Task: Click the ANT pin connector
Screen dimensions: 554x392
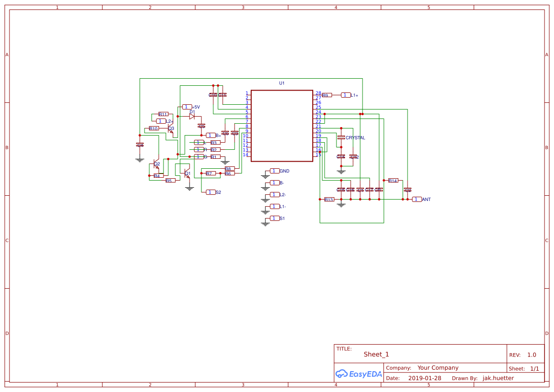Action: [417, 199]
